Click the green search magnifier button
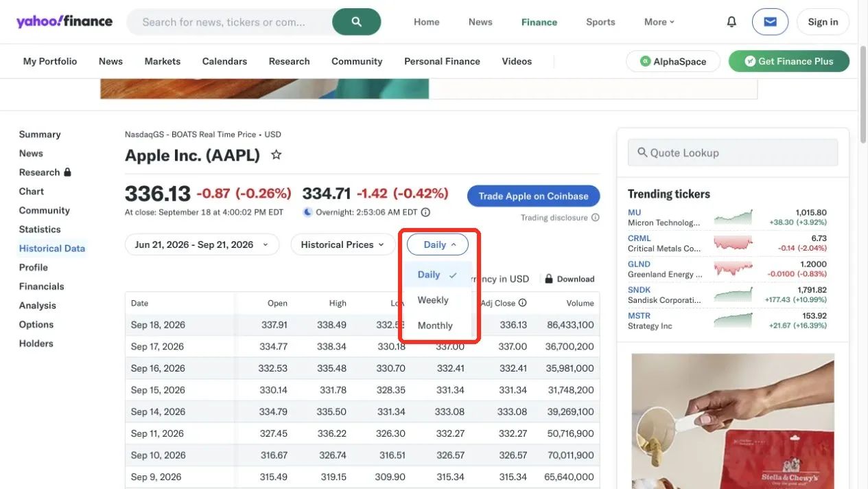The image size is (868, 489). 356,22
